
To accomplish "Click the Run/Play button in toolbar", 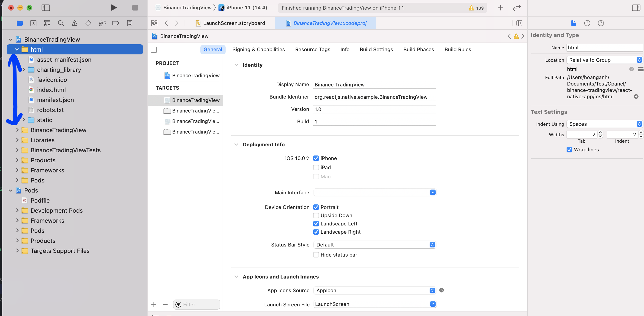I will pos(114,7).
